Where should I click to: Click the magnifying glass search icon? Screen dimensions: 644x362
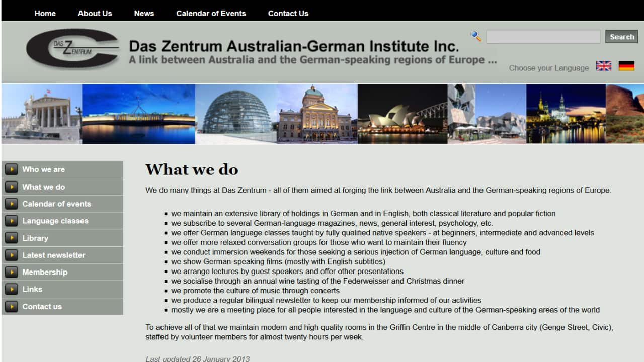(x=475, y=36)
